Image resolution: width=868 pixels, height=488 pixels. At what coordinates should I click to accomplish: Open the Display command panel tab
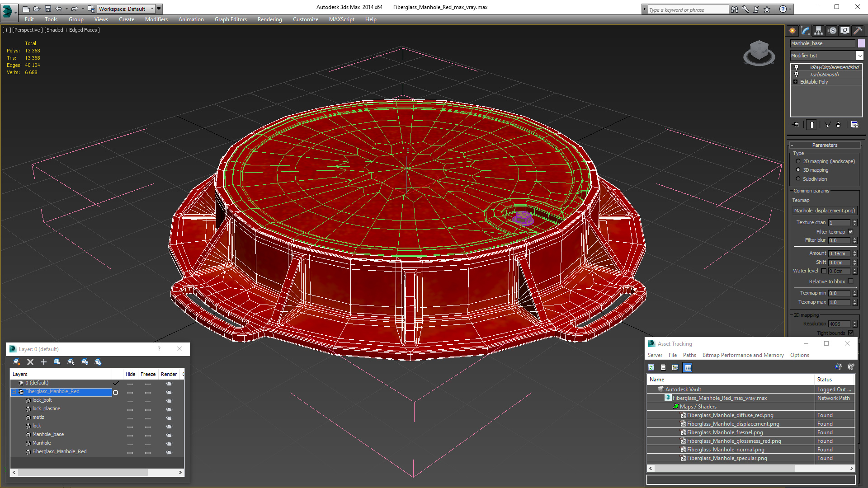point(845,31)
